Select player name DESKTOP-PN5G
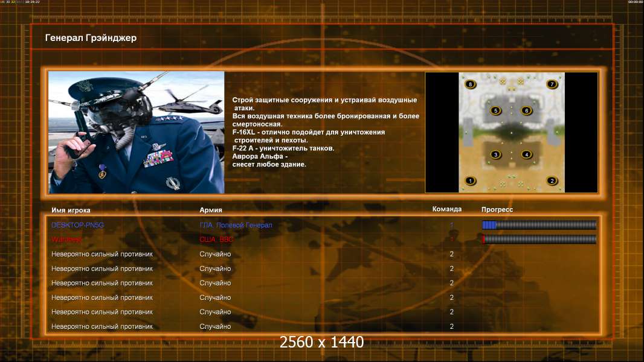This screenshot has width=644, height=362. [x=77, y=225]
